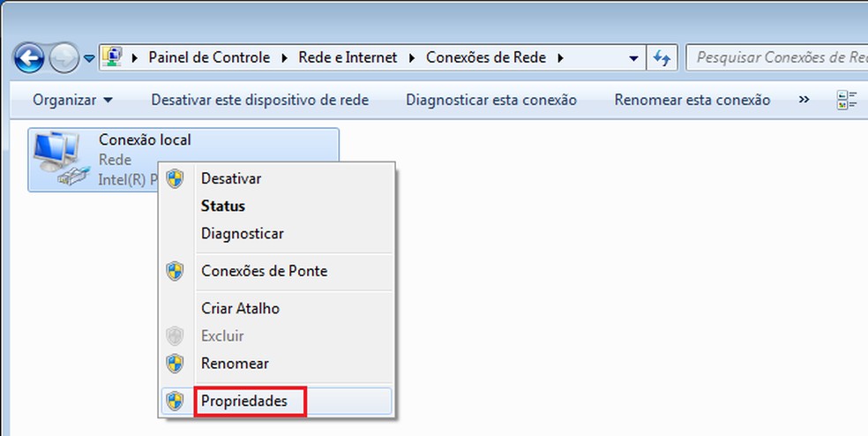Viewport: 868px width, 436px height.
Task: Click the Rede e Internet breadcrumb
Action: coord(347,58)
